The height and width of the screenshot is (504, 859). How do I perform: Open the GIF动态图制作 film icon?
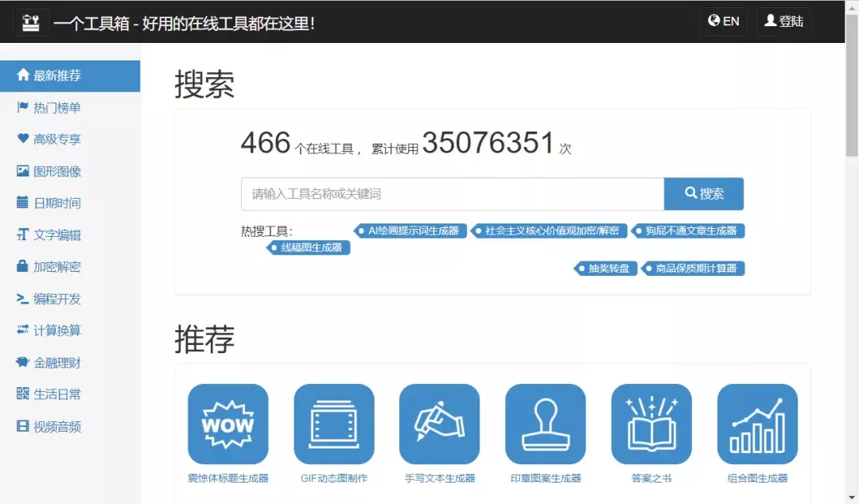coord(333,425)
